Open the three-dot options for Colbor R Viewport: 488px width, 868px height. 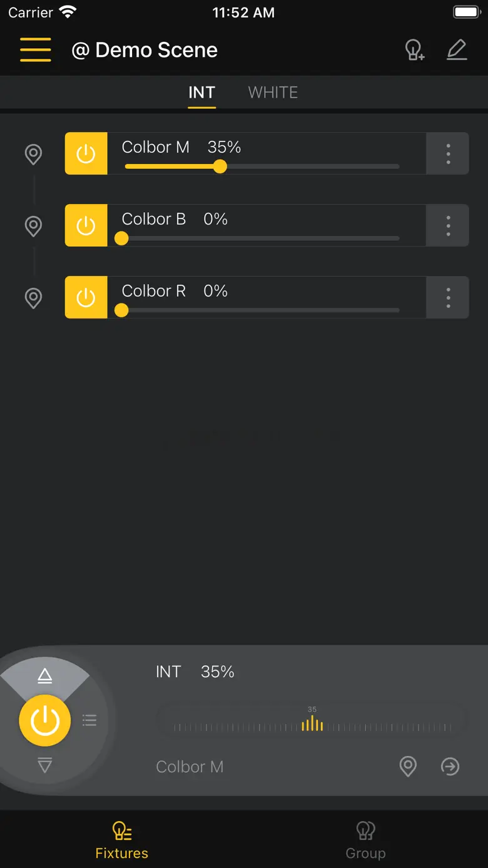click(x=448, y=298)
